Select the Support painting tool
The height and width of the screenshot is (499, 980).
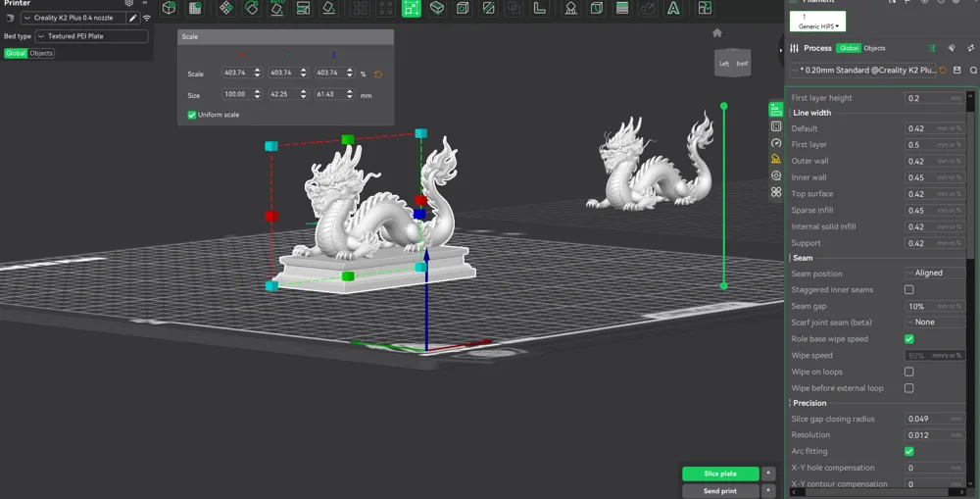[570, 8]
